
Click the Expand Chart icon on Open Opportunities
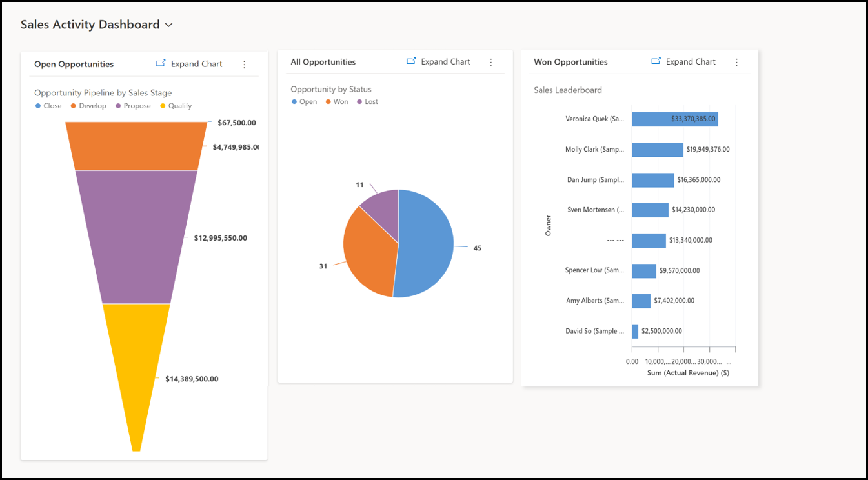pyautogui.click(x=160, y=64)
